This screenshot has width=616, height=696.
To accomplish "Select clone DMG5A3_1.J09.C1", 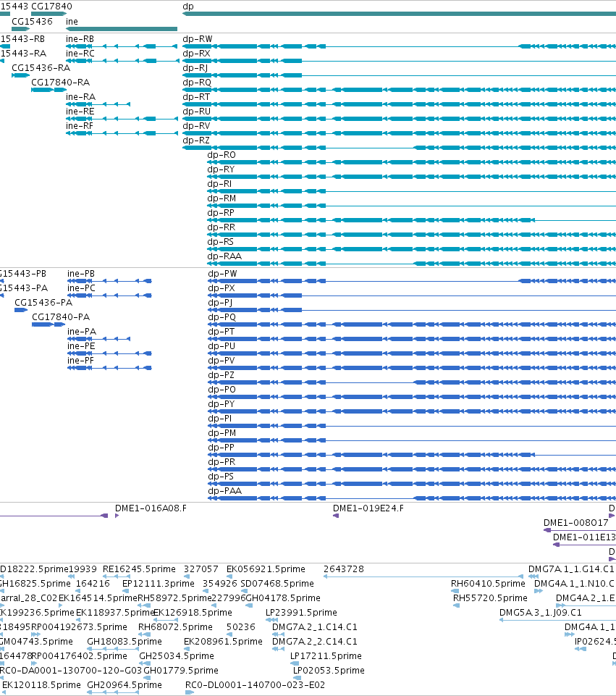I will pyautogui.click(x=540, y=613).
